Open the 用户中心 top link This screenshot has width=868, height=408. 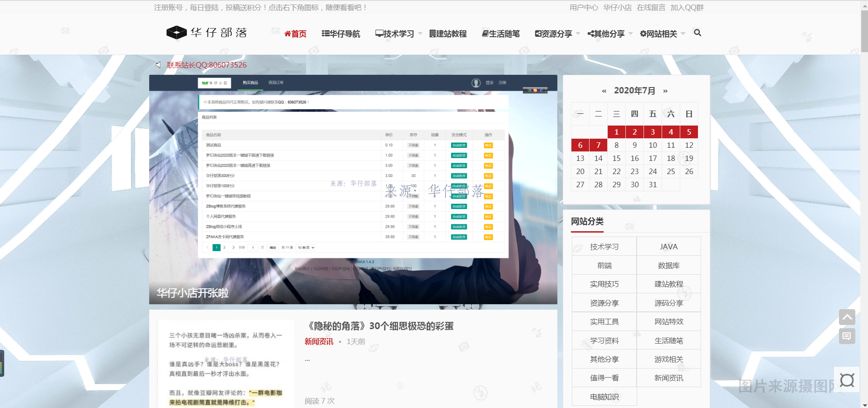[584, 7]
